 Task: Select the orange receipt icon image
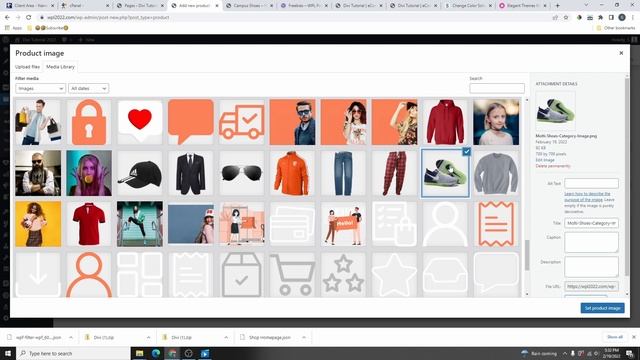(496, 224)
